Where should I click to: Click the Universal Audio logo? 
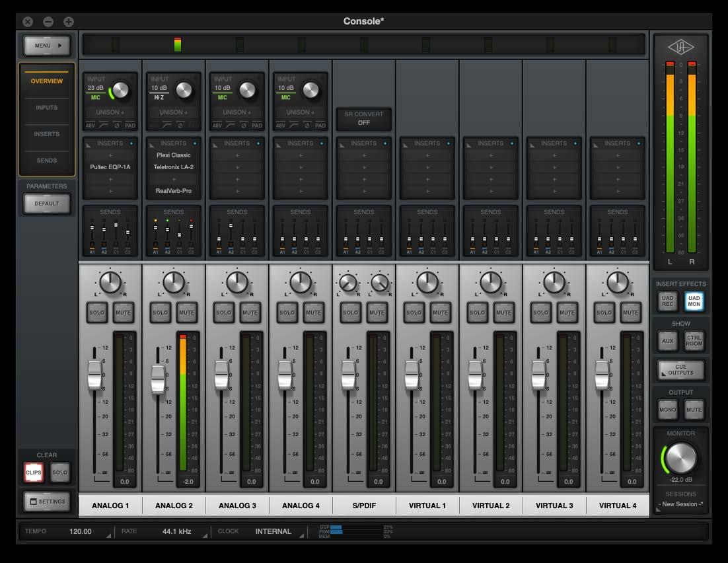(x=680, y=47)
